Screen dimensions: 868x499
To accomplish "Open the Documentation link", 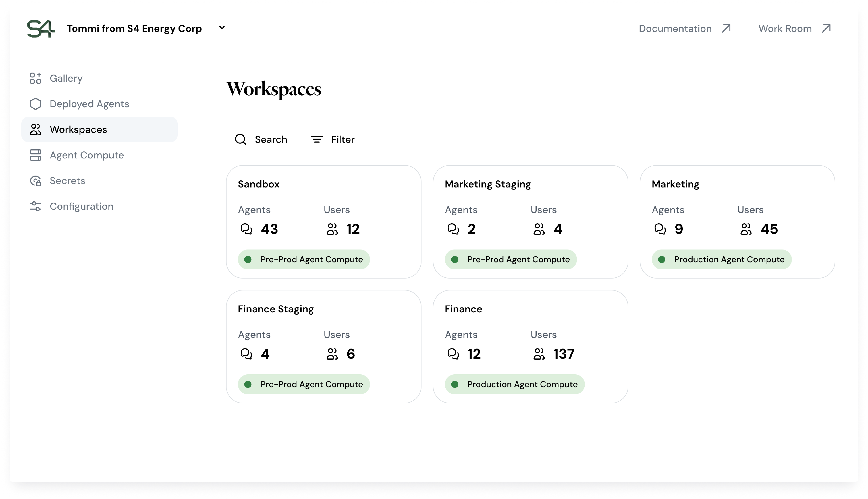I will (x=675, y=28).
